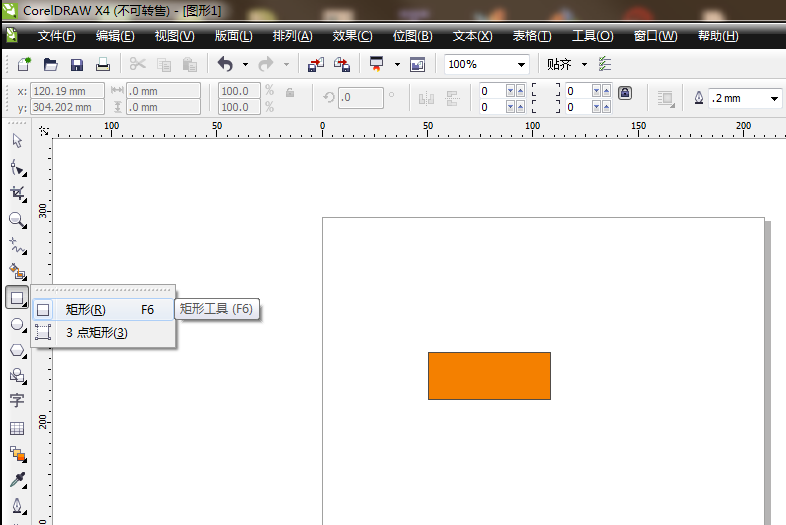
Task: Increase the bottom-right corner roundness spinner
Action: click(607, 107)
